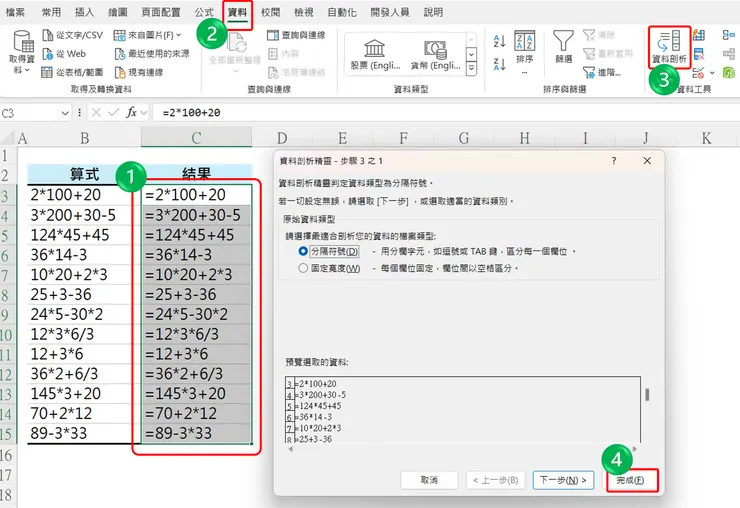Select cell showing =89-3*33

(196, 433)
